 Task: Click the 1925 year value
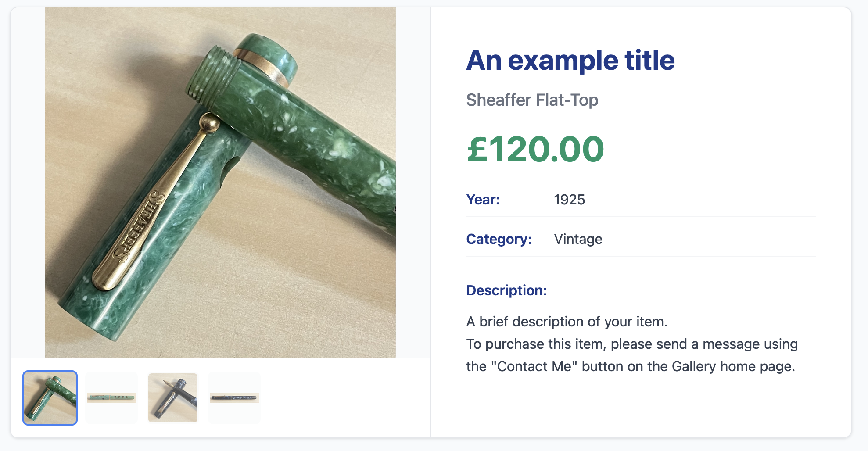(569, 200)
